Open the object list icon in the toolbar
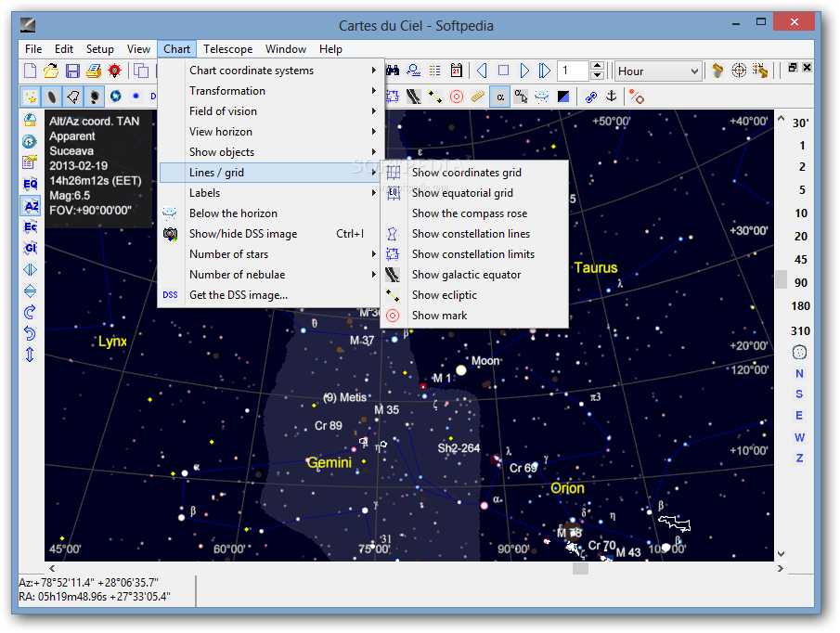 click(x=435, y=71)
